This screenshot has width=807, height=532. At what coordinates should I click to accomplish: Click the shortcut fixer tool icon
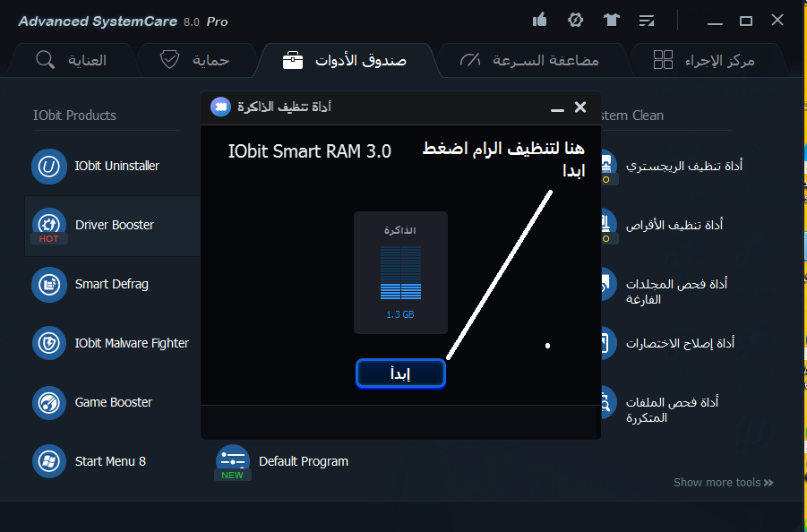coord(607,343)
